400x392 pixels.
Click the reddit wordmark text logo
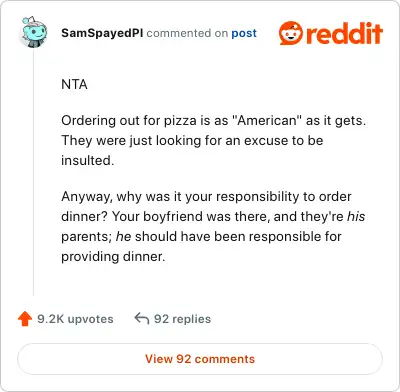click(x=344, y=33)
